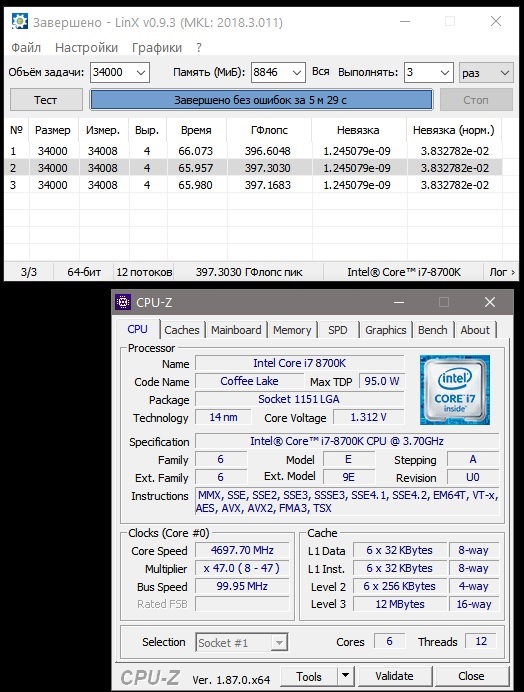Sort by the ГФлопс column header
The height and width of the screenshot is (692, 524).
tap(269, 130)
